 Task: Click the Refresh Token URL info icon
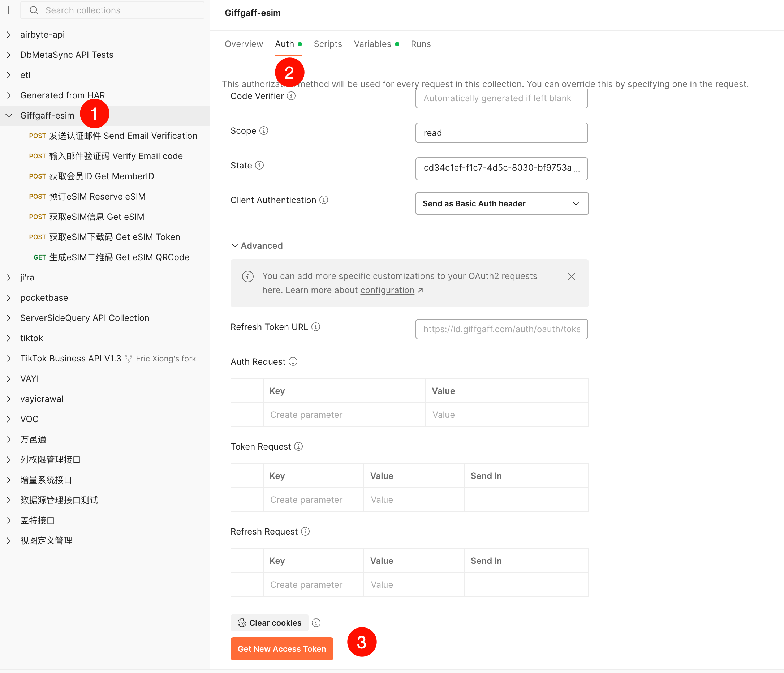(315, 327)
